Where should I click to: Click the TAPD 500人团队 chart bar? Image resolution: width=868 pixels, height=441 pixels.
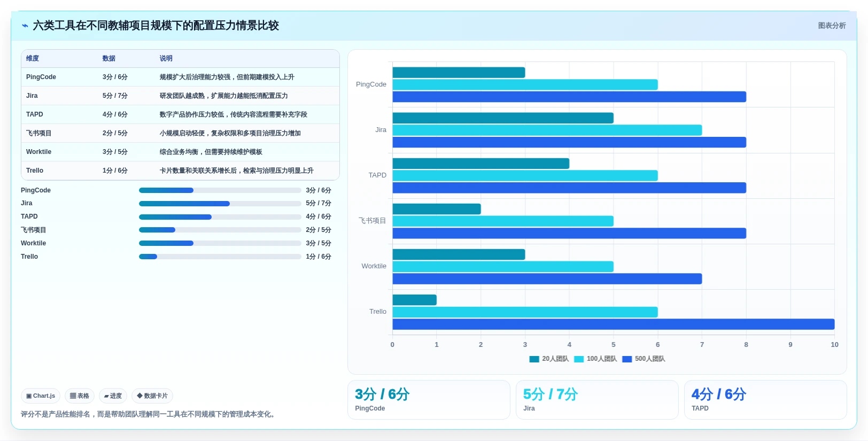point(569,188)
